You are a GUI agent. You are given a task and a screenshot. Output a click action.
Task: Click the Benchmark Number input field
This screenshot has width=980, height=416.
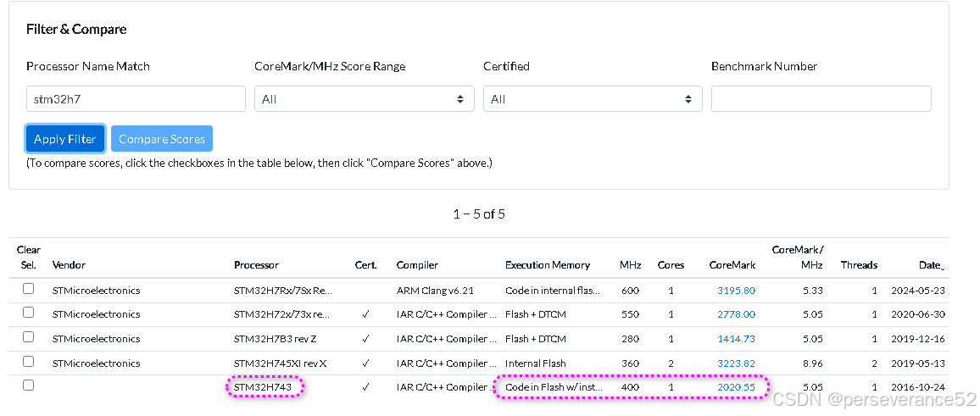pos(821,98)
